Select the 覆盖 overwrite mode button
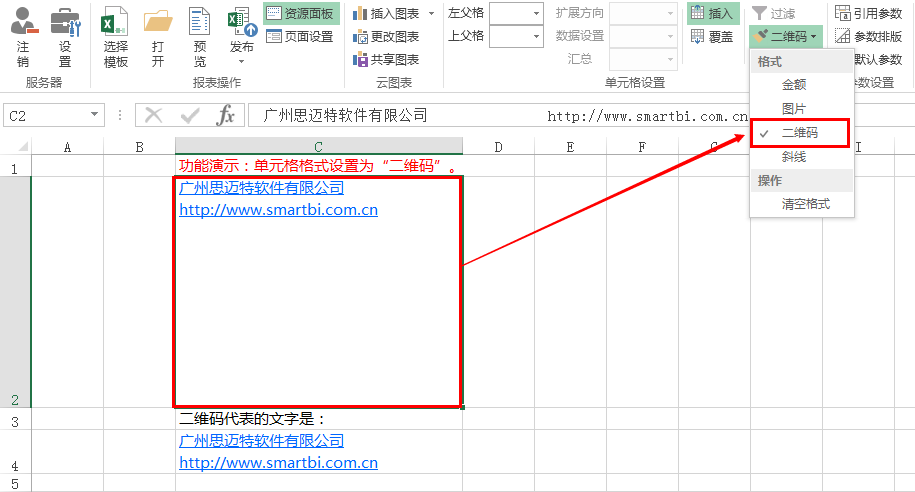Image resolution: width=915 pixels, height=492 pixels. [x=712, y=36]
